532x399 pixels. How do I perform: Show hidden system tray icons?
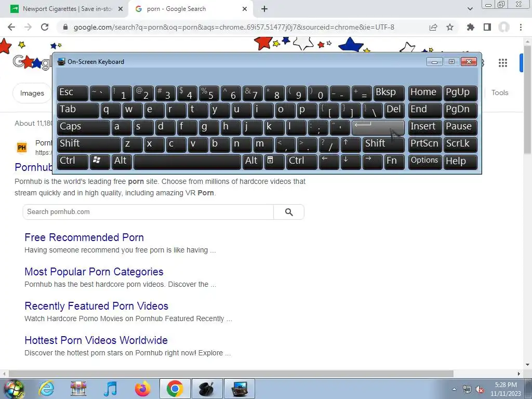pos(454,390)
